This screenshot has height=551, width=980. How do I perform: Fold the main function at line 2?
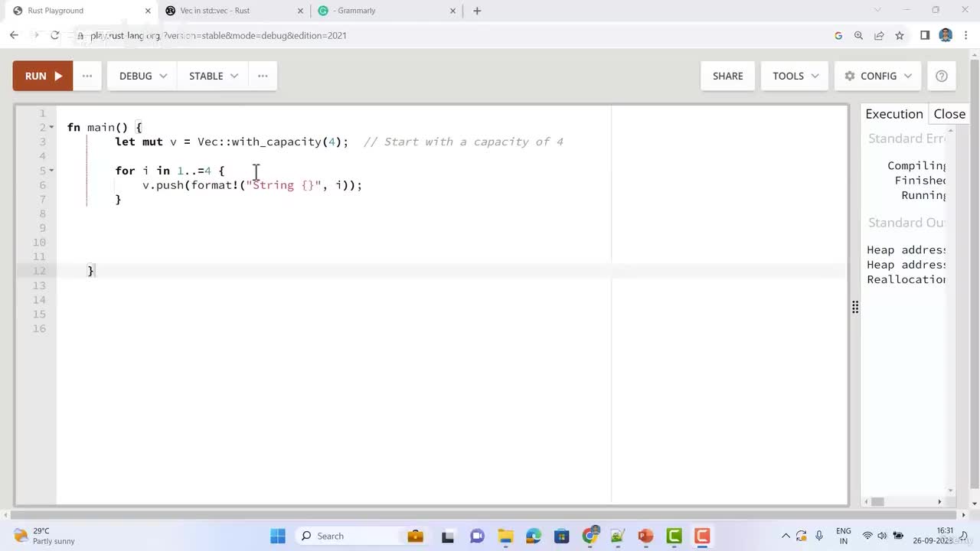[x=51, y=127]
